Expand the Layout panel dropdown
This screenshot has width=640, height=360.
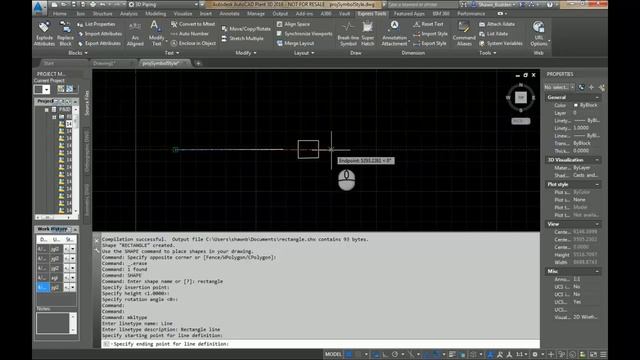304,53
